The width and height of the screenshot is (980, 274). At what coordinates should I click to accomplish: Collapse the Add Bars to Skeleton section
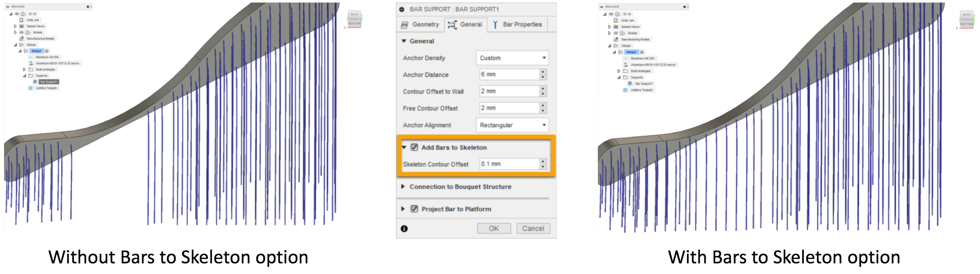pos(404,147)
